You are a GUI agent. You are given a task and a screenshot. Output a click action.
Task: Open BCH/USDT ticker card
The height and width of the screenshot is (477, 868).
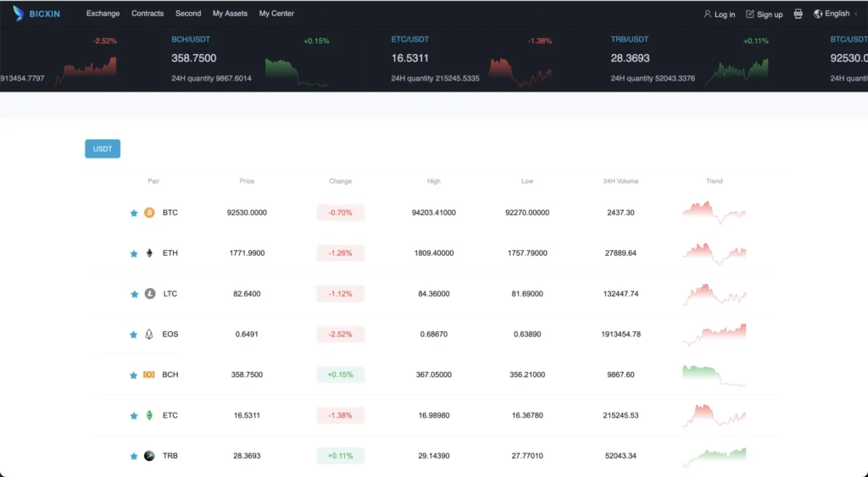[250, 61]
